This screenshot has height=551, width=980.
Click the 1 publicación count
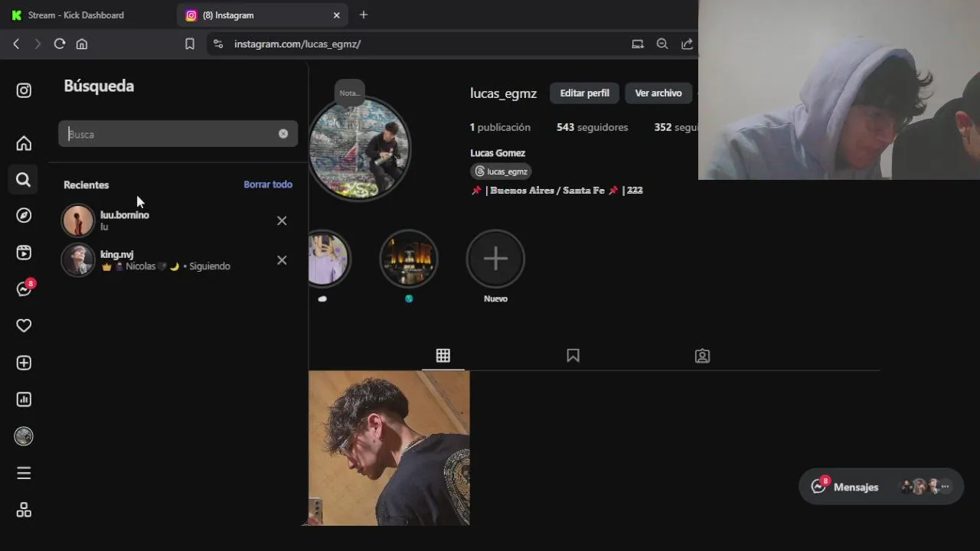click(500, 127)
